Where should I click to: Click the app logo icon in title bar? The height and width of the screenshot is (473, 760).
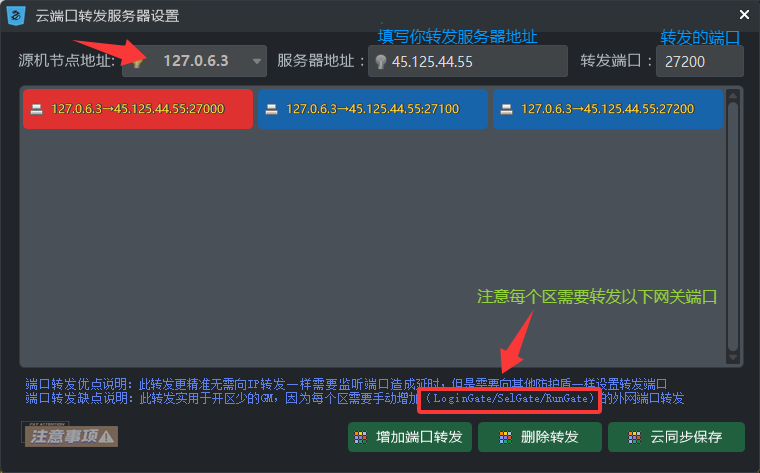click(16, 16)
